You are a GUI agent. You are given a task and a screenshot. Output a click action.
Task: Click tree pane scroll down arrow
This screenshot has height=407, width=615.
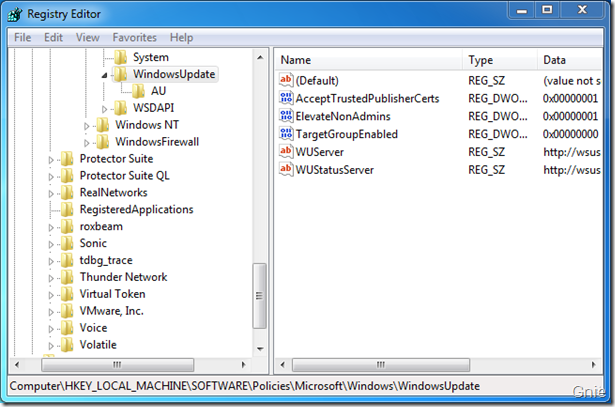[260, 349]
